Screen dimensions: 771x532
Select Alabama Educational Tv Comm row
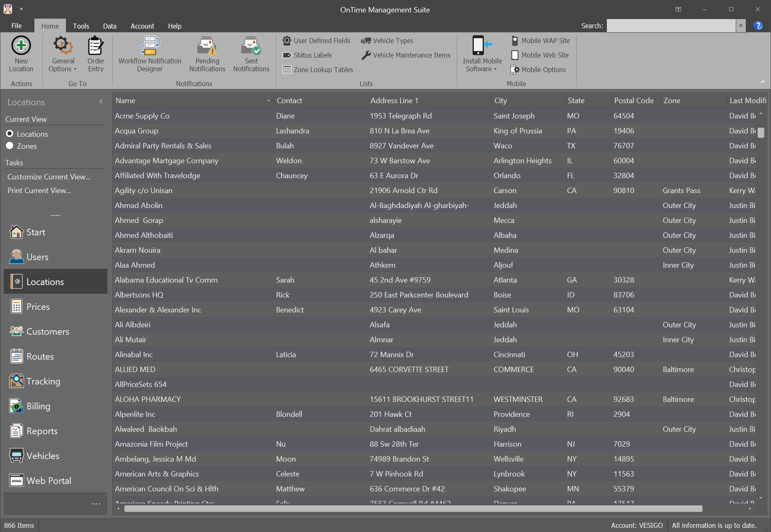[435, 280]
